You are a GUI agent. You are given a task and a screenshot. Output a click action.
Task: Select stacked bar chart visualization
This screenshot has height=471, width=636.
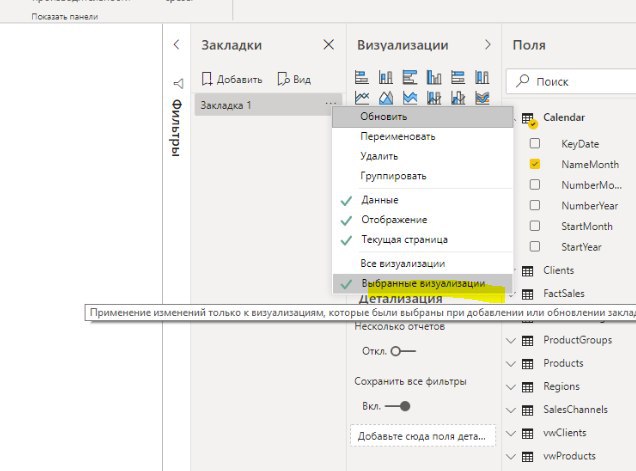click(361, 77)
